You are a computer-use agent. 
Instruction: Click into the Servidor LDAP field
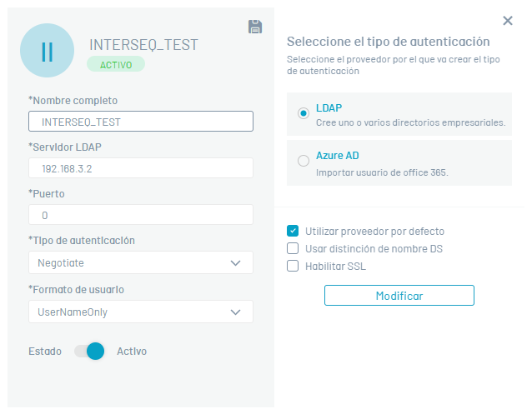pos(141,167)
